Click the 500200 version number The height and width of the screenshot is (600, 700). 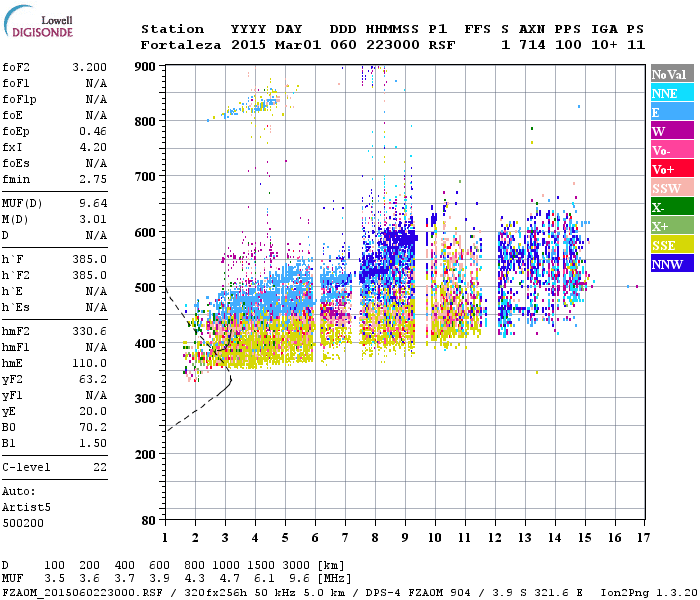(x=23, y=524)
